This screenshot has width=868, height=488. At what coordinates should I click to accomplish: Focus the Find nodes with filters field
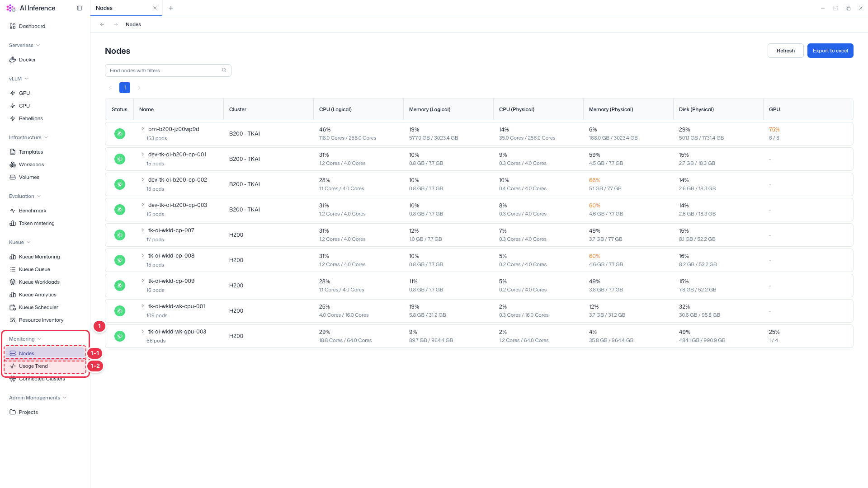pos(168,70)
